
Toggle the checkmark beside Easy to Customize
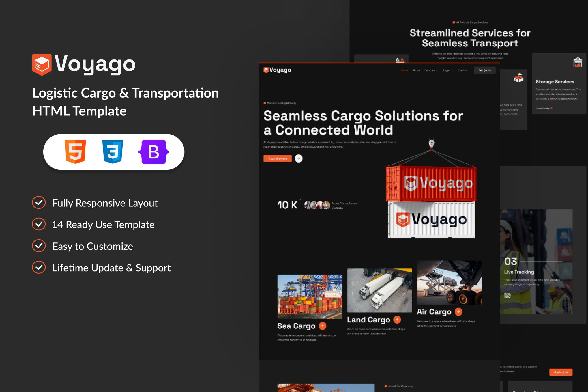39,246
